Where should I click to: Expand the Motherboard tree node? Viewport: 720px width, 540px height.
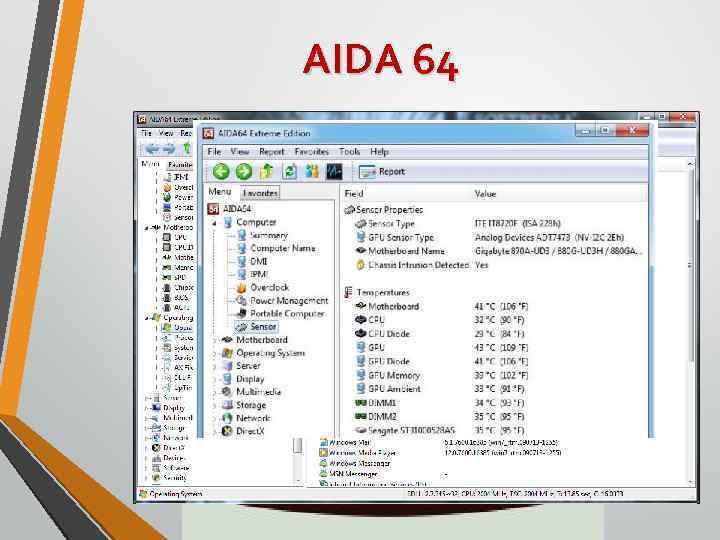(214, 340)
